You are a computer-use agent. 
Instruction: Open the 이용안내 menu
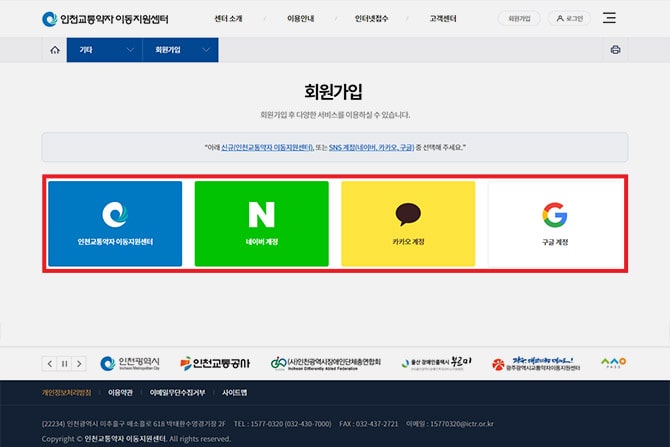coord(300,18)
